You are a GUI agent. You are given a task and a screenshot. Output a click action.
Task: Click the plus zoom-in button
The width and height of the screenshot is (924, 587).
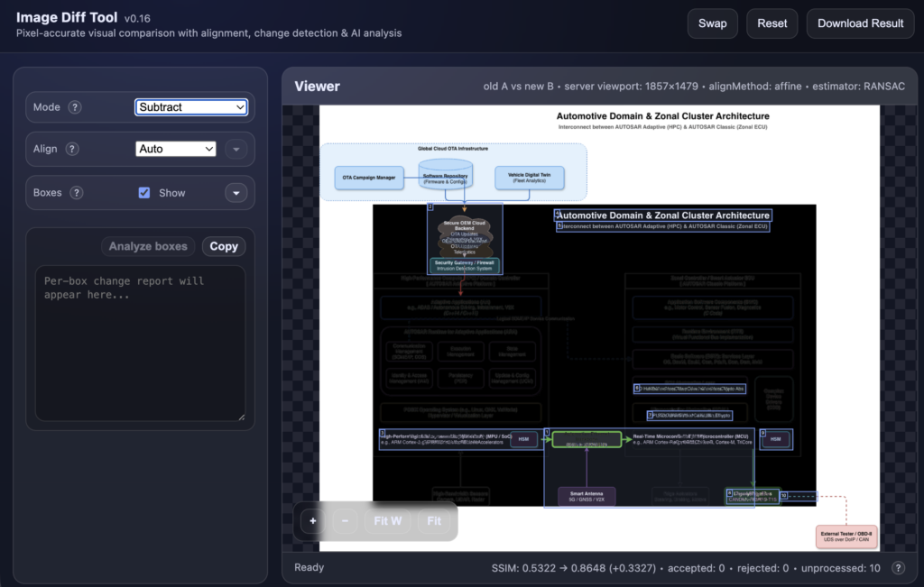(313, 521)
